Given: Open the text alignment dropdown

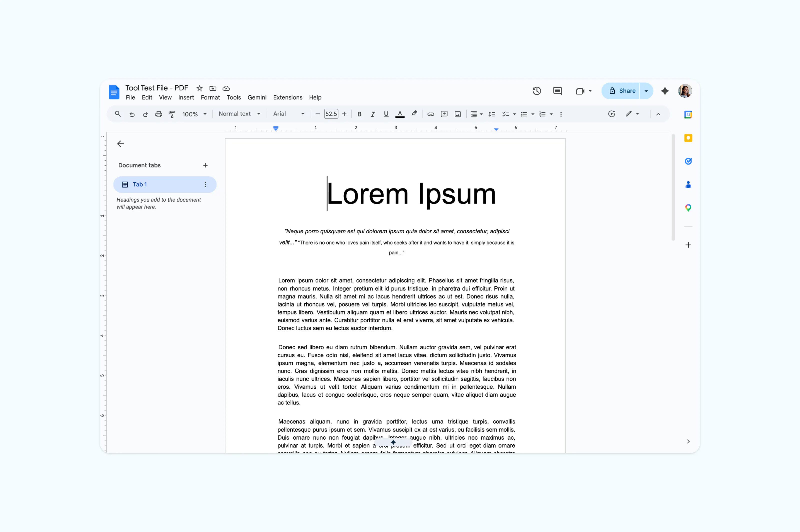Looking at the screenshot, I should pyautogui.click(x=476, y=114).
